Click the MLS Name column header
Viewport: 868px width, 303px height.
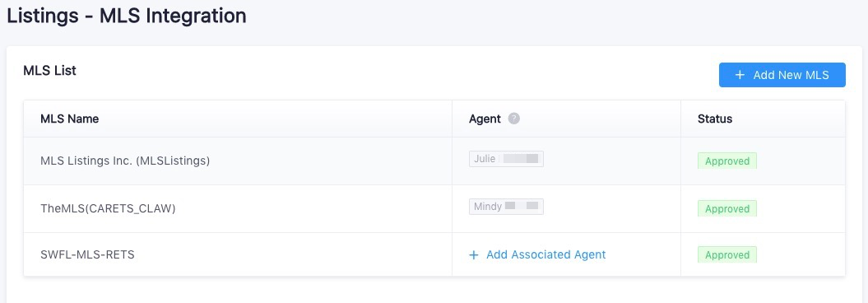pyautogui.click(x=70, y=119)
